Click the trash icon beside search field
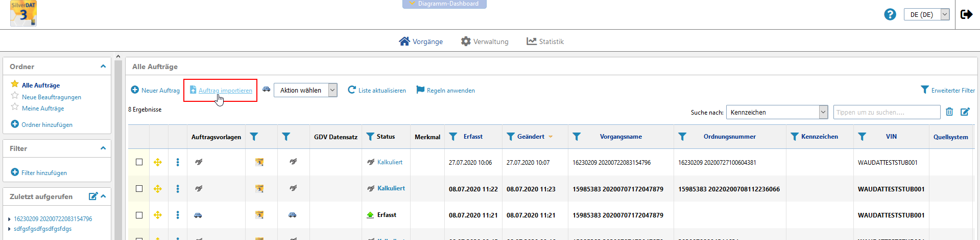980x240 pixels. [949, 112]
